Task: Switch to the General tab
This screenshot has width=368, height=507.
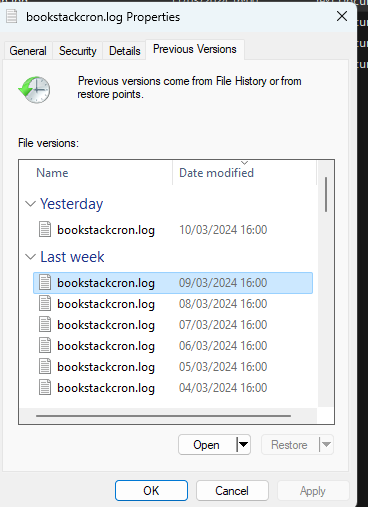Action: coord(28,51)
